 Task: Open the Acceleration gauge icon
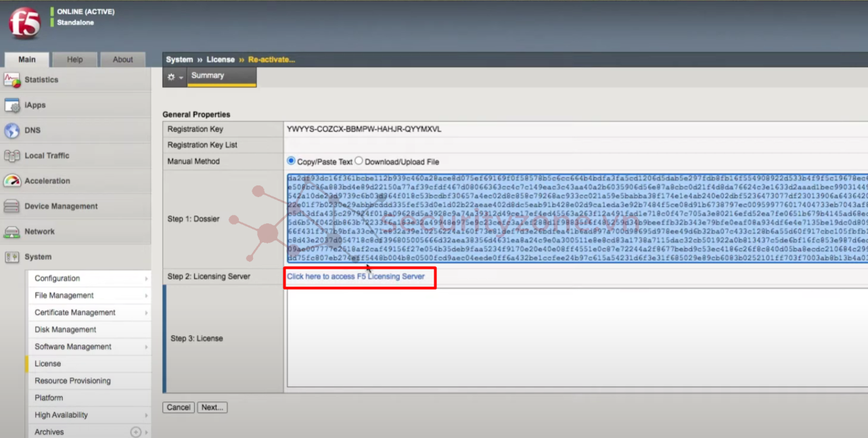tap(12, 181)
